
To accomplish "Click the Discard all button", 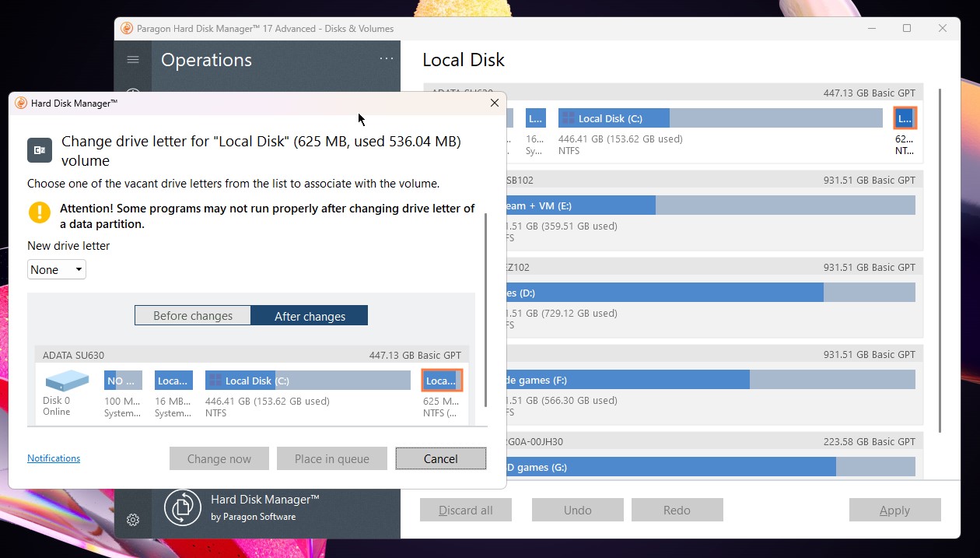I will tap(466, 510).
